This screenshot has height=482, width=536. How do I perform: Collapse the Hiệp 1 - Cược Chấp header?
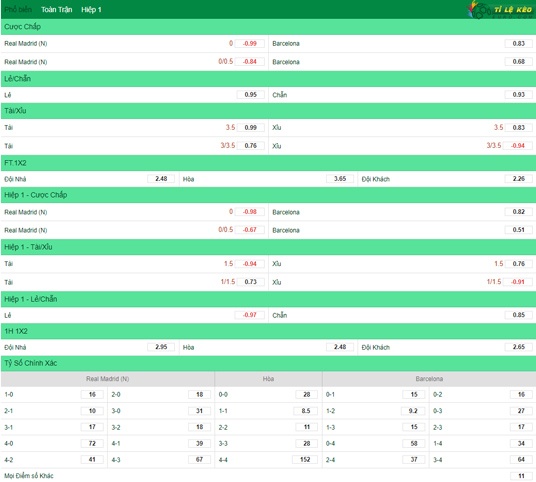point(268,195)
